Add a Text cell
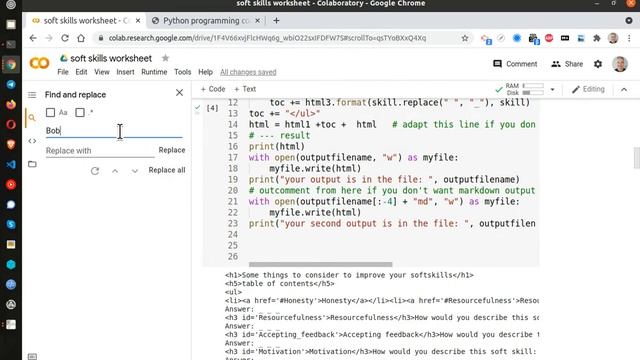The image size is (640, 360). pyautogui.click(x=245, y=89)
